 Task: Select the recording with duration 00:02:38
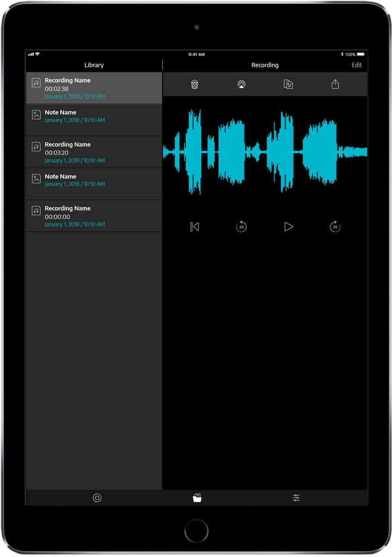[94, 88]
